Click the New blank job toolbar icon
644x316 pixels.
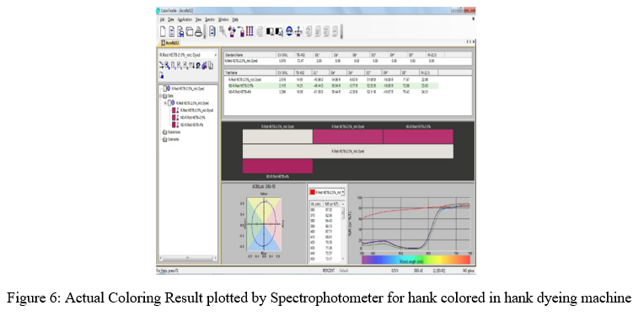coord(163,31)
